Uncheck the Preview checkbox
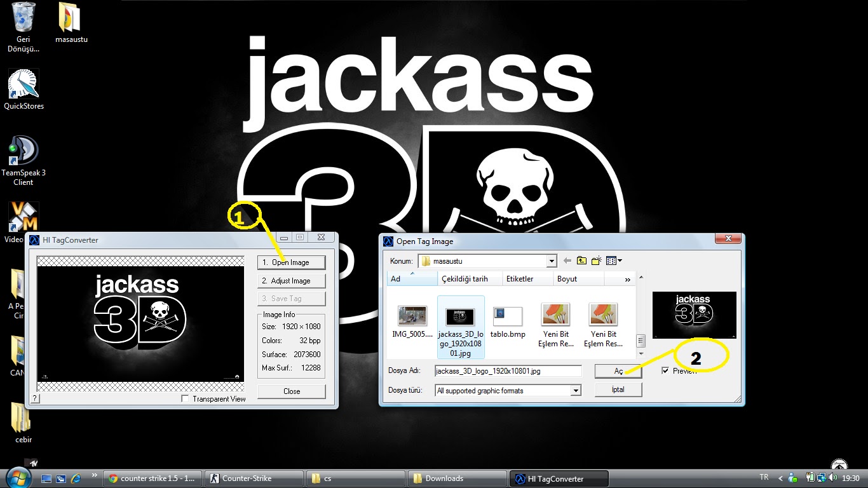 [665, 370]
